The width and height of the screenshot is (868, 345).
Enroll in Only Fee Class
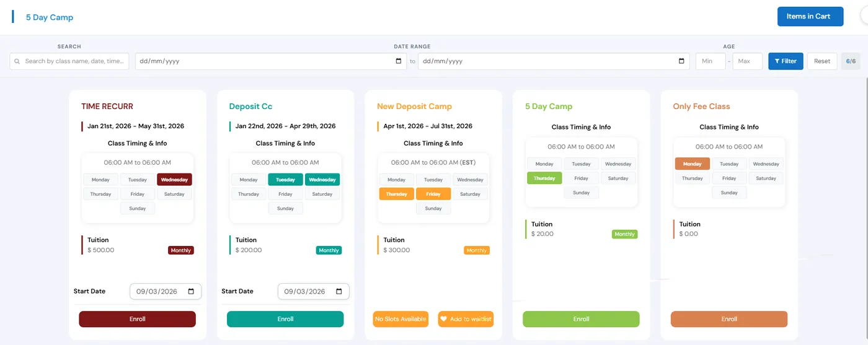[729, 319]
